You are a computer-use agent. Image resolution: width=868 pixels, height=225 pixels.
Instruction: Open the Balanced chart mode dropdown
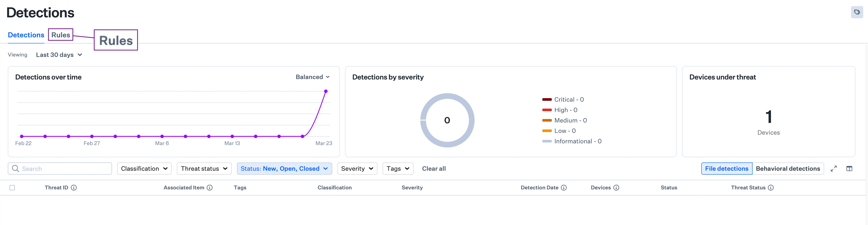coord(313,77)
